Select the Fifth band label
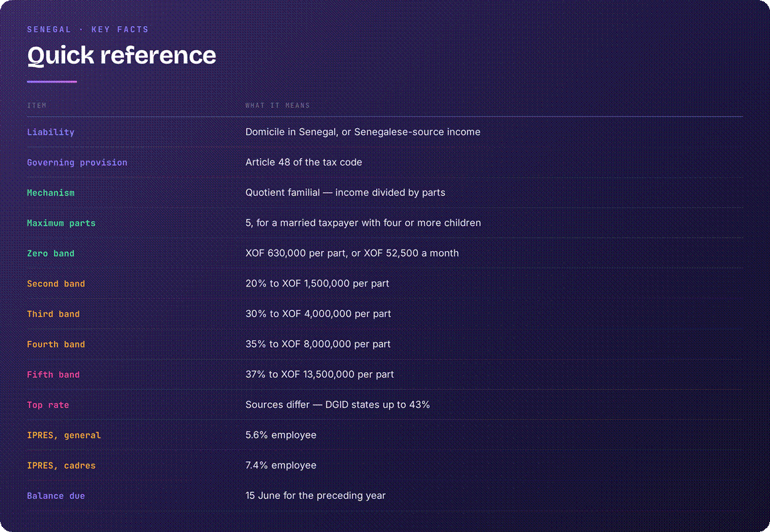Image resolution: width=770 pixels, height=532 pixels. pyautogui.click(x=53, y=375)
